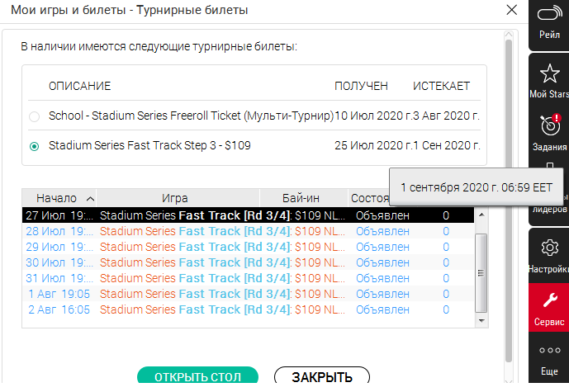Viewport: 569px width, 392px height.
Task: Click the tournament list scrollbar thumb
Action: [x=481, y=272]
